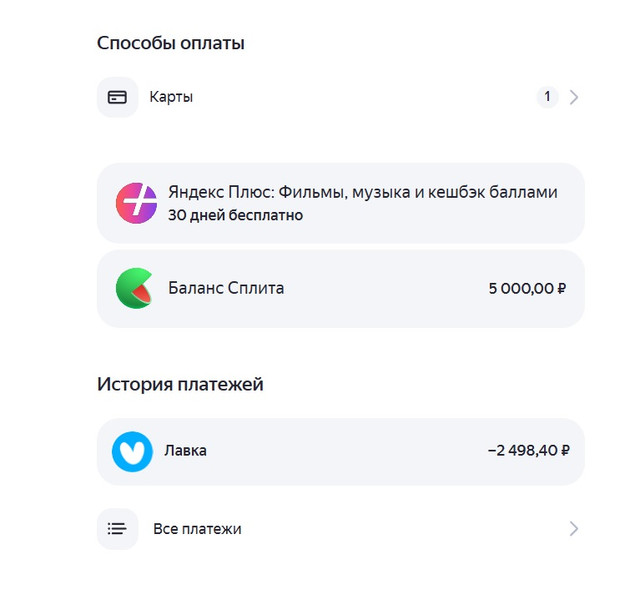Expand Карты using its right chevron
The height and width of the screenshot is (600, 640).
click(x=574, y=97)
